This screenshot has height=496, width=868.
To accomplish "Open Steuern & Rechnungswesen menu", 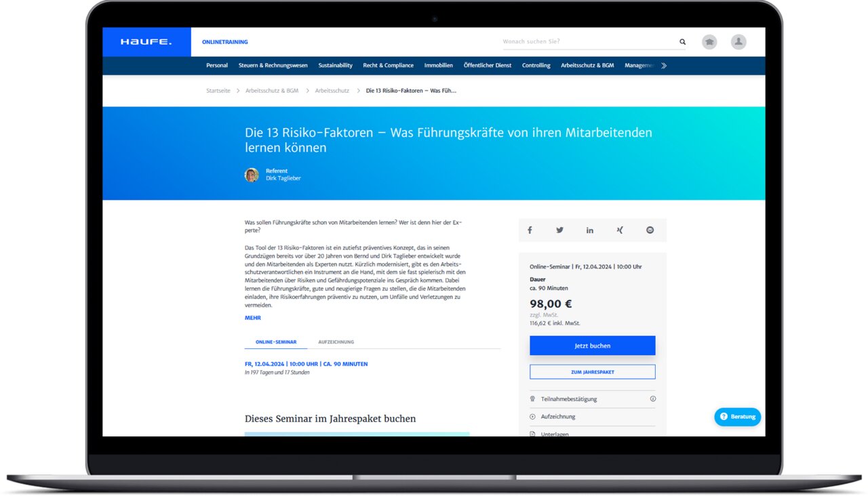I will coord(273,66).
